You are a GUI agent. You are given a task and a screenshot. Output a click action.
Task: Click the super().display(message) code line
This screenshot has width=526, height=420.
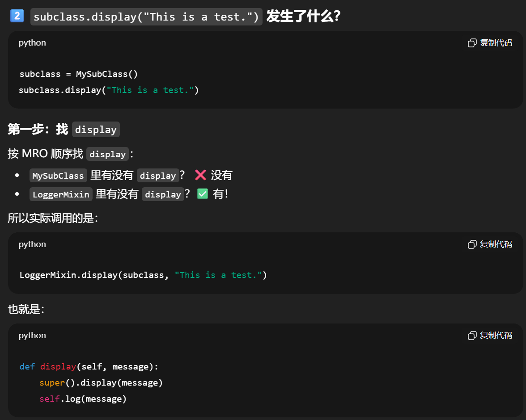(101, 383)
